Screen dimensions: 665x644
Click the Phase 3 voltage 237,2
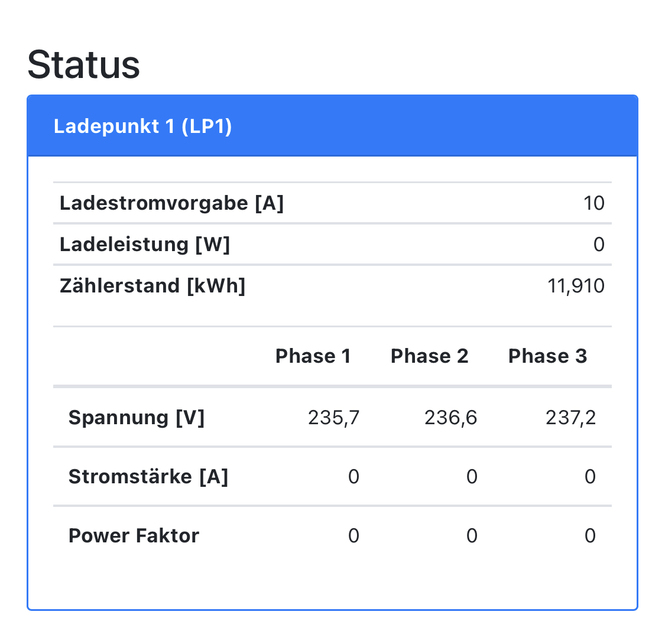(x=570, y=418)
